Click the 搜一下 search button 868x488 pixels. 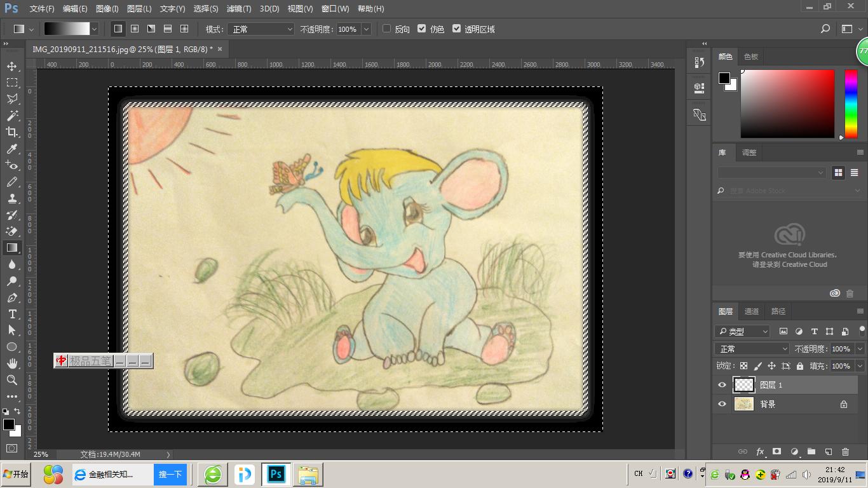coord(170,475)
